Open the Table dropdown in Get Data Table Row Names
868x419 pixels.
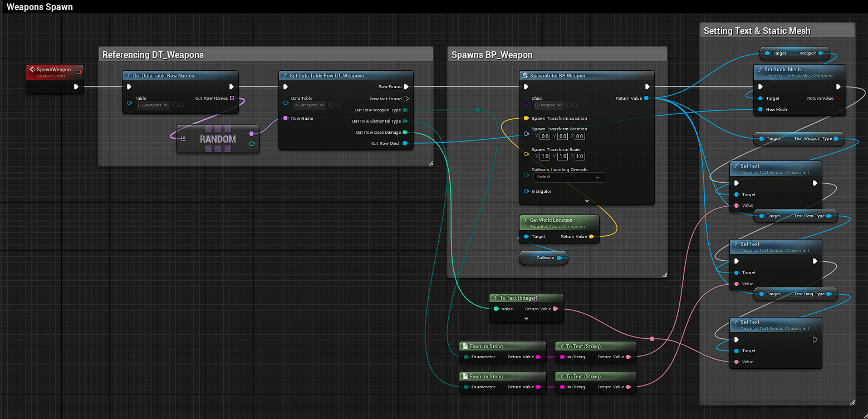(153, 105)
